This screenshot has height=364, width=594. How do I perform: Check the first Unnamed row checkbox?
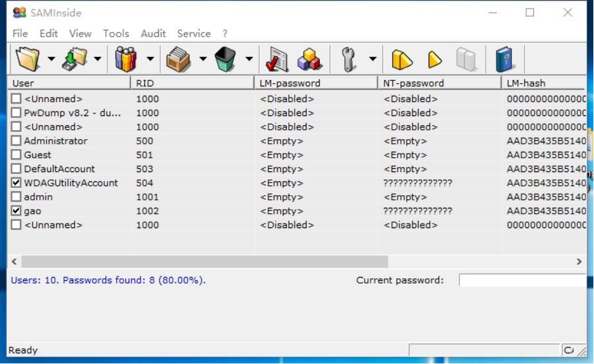pyautogui.click(x=16, y=99)
